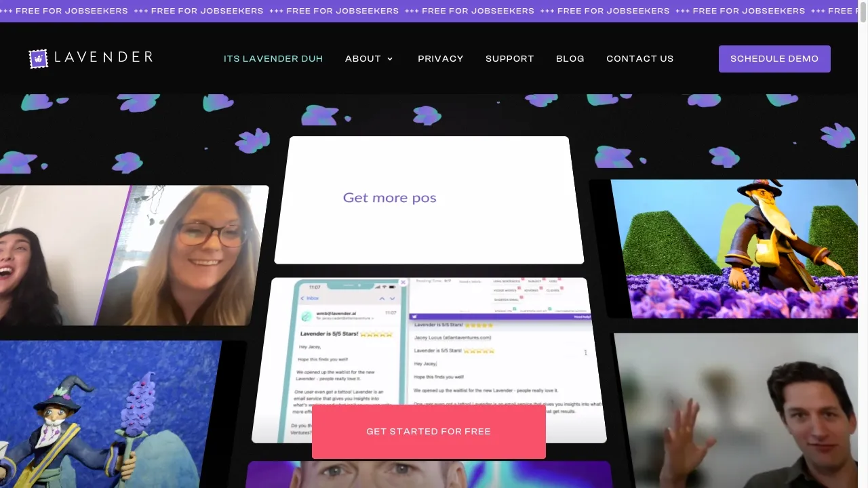Click the HEDGE WORDS alert badge

tap(505, 290)
